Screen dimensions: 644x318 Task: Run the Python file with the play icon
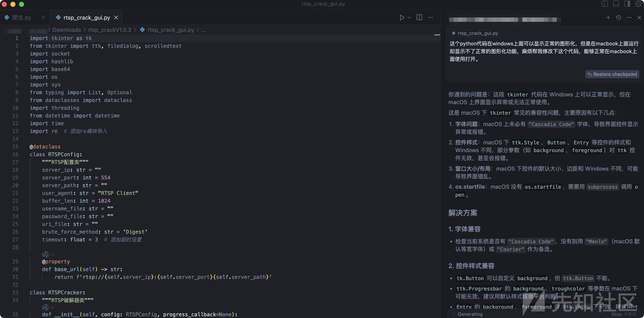[x=402, y=17]
